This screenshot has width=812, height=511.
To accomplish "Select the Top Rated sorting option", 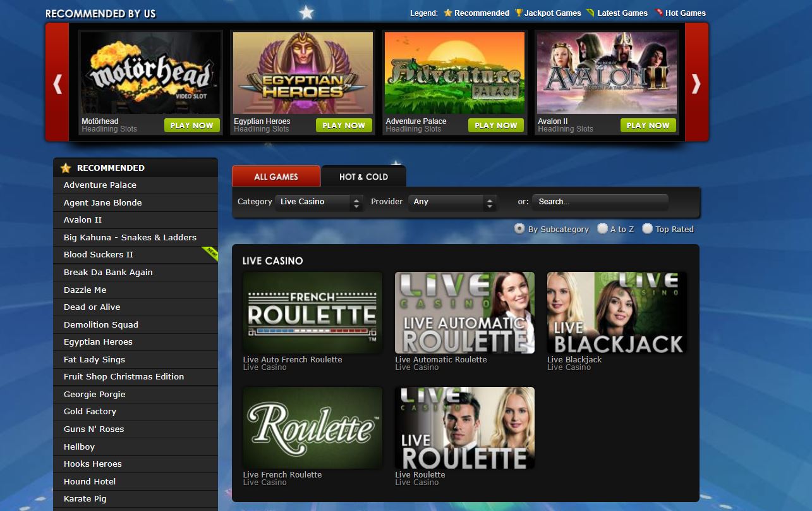I will [x=647, y=229].
